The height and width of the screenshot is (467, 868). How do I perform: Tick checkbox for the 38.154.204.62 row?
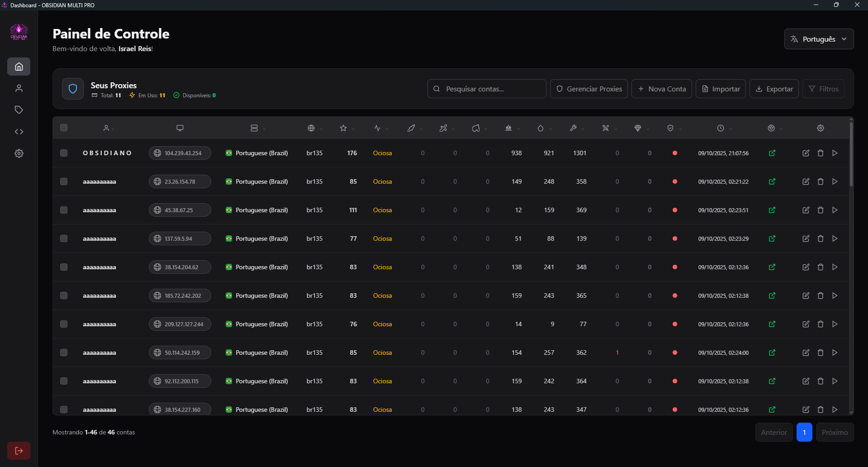pos(64,267)
